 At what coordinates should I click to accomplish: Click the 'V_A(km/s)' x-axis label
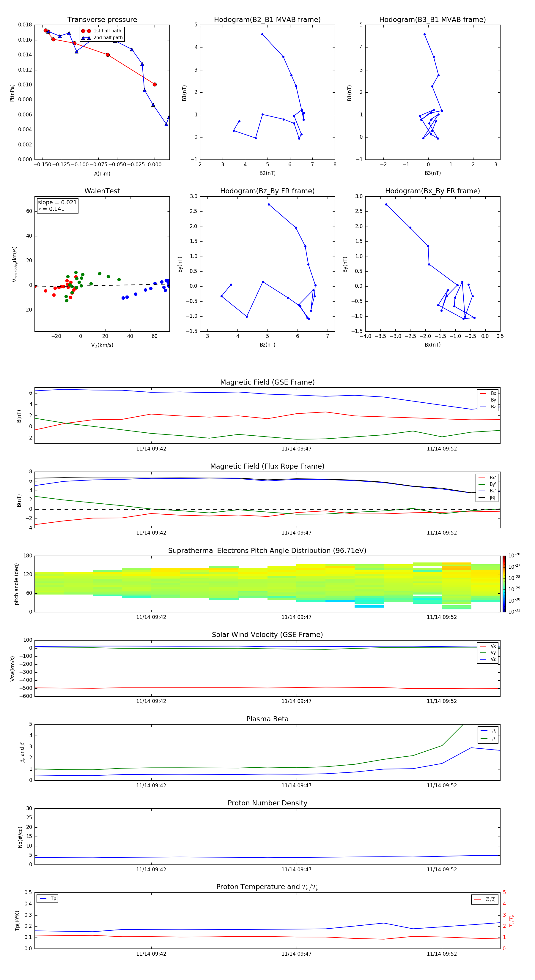pyautogui.click(x=102, y=345)
